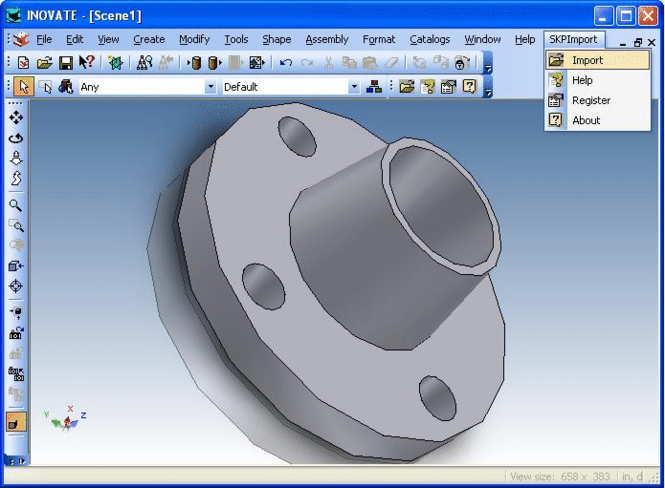Click the selection filter shapes-with-cursor icon

pyautogui.click(x=66, y=86)
